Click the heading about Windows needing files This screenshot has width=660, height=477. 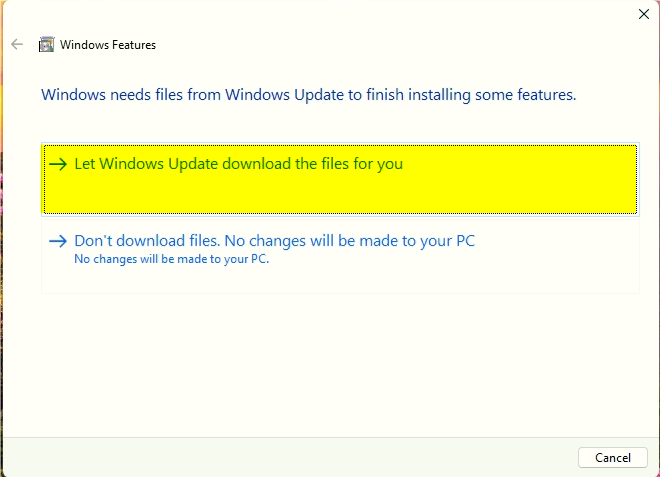(x=309, y=95)
